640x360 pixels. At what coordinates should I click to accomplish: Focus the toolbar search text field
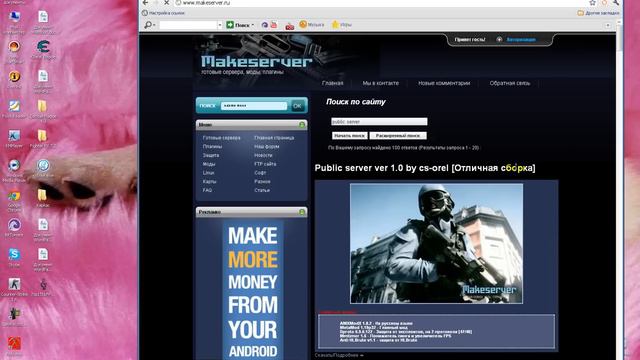[x=188, y=25]
